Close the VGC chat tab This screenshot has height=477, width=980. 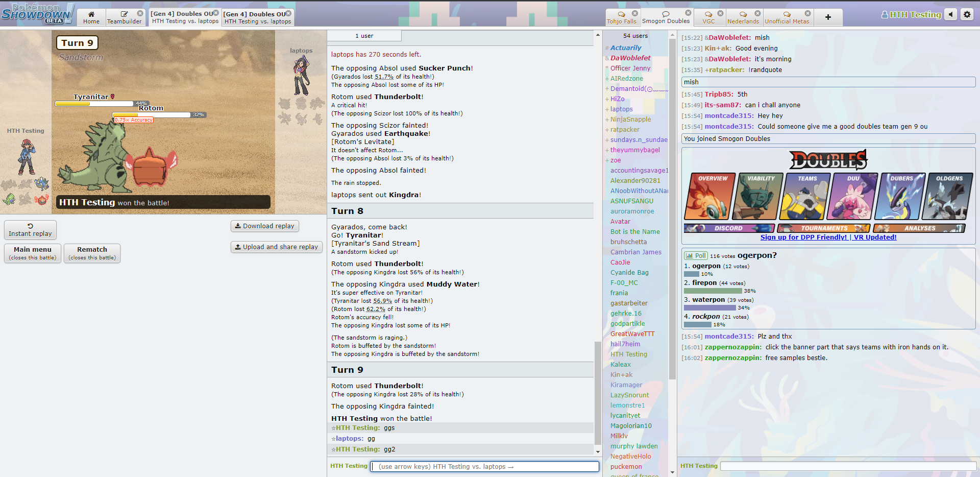coord(720,13)
